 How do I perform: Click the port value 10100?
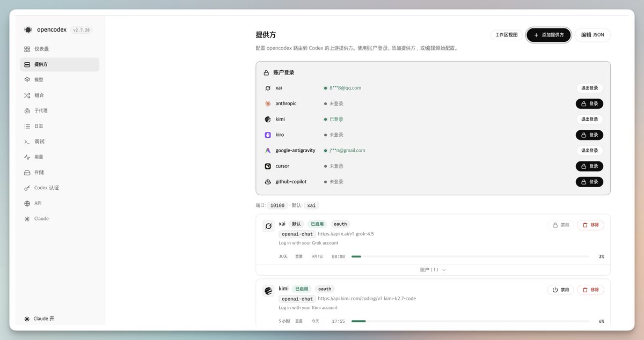click(x=277, y=205)
